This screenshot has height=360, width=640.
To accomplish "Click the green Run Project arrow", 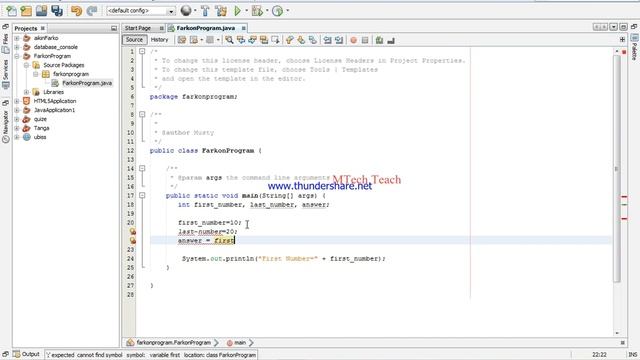I will pos(237,11).
